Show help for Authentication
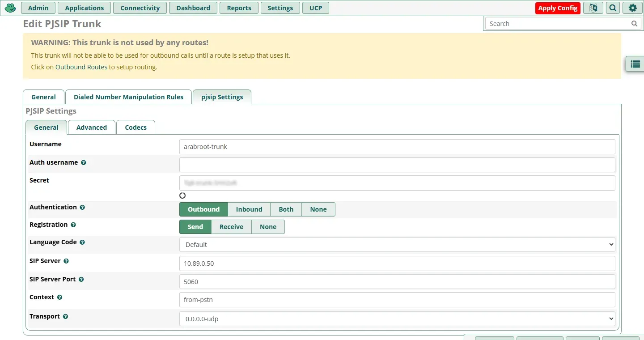Screen dimensions: 644x340 click(82, 208)
